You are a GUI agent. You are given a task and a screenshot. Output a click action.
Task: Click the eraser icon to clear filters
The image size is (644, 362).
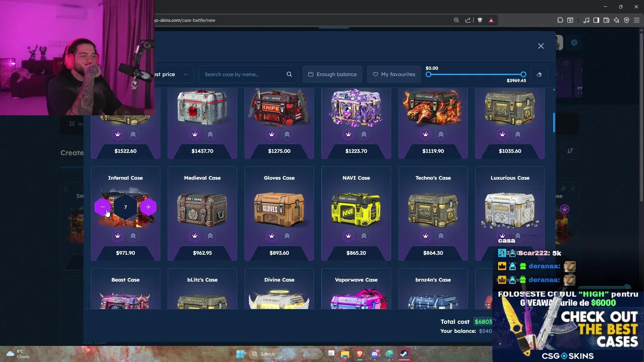pos(539,74)
